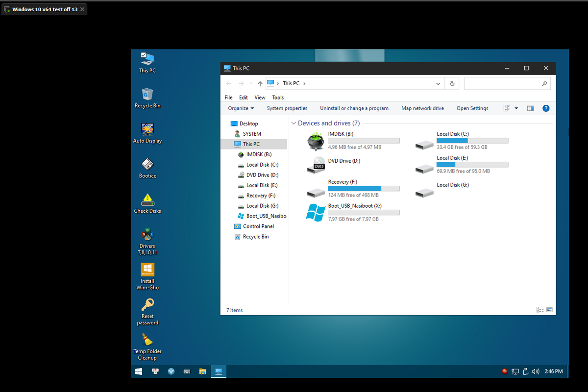Open Reset password desktop shortcut
Viewport: 588px width, 392px height.
(x=147, y=312)
